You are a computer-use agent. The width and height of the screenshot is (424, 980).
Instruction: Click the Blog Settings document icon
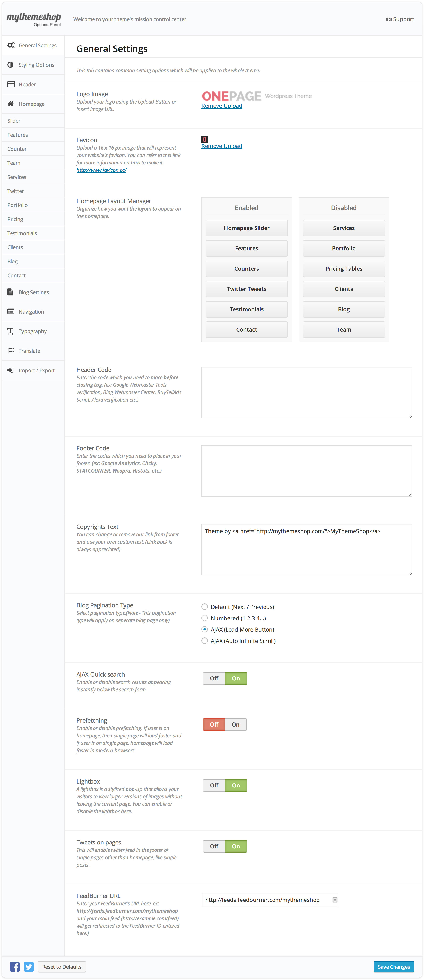pos(11,292)
